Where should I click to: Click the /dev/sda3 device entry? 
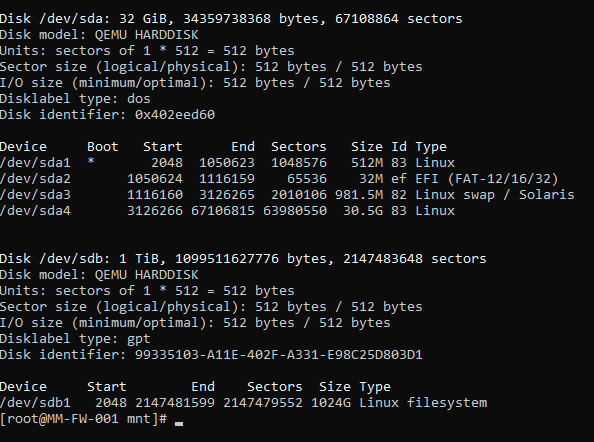35,195
